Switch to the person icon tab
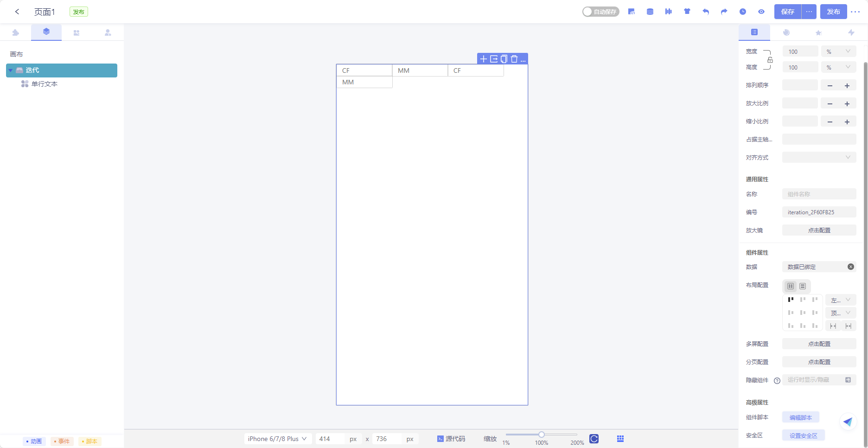The width and height of the screenshot is (868, 448). [108, 32]
